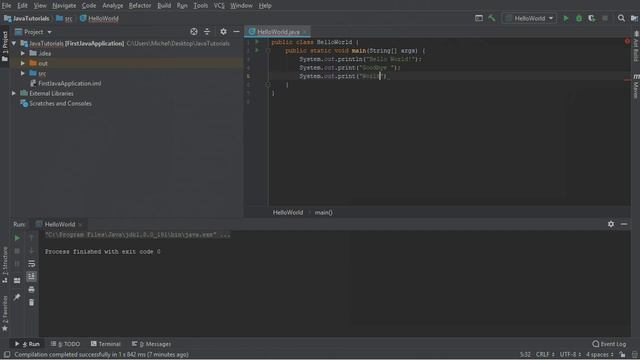Run class from gutter arrow on line 1
This screenshot has width=640, height=360.
257,42
